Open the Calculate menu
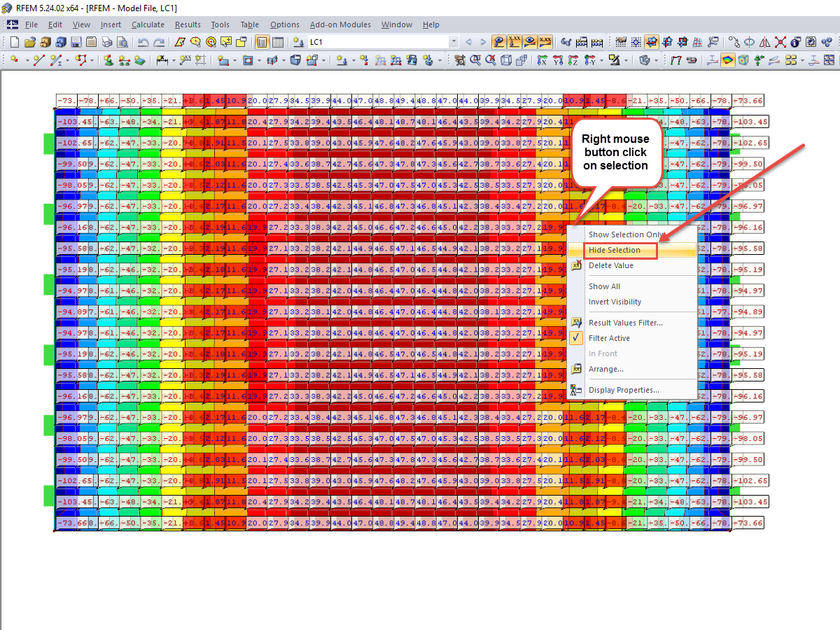The width and height of the screenshot is (840, 630). (x=148, y=24)
